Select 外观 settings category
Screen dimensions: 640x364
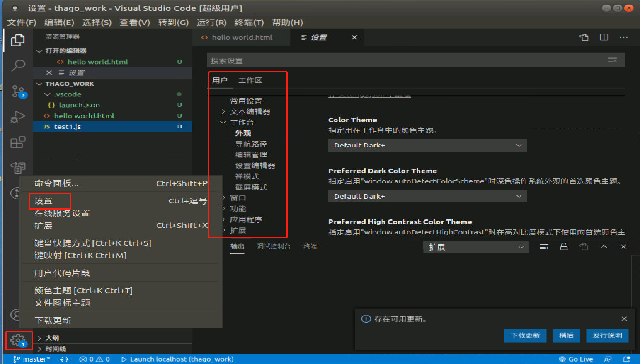[x=243, y=133]
